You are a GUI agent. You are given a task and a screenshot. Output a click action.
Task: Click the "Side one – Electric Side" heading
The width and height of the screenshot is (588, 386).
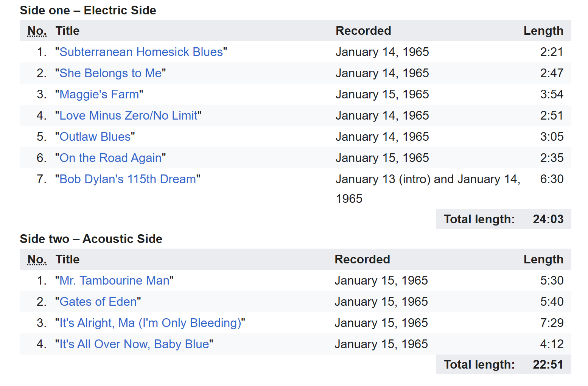[x=88, y=10]
